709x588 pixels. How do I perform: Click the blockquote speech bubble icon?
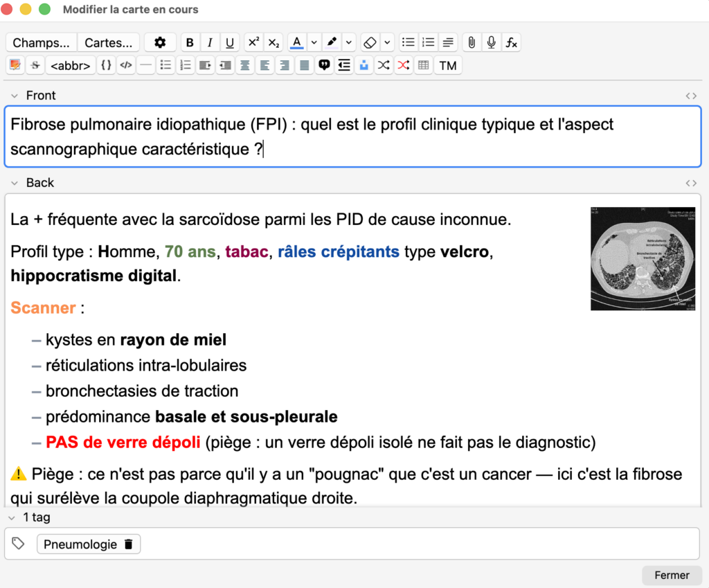click(x=324, y=65)
